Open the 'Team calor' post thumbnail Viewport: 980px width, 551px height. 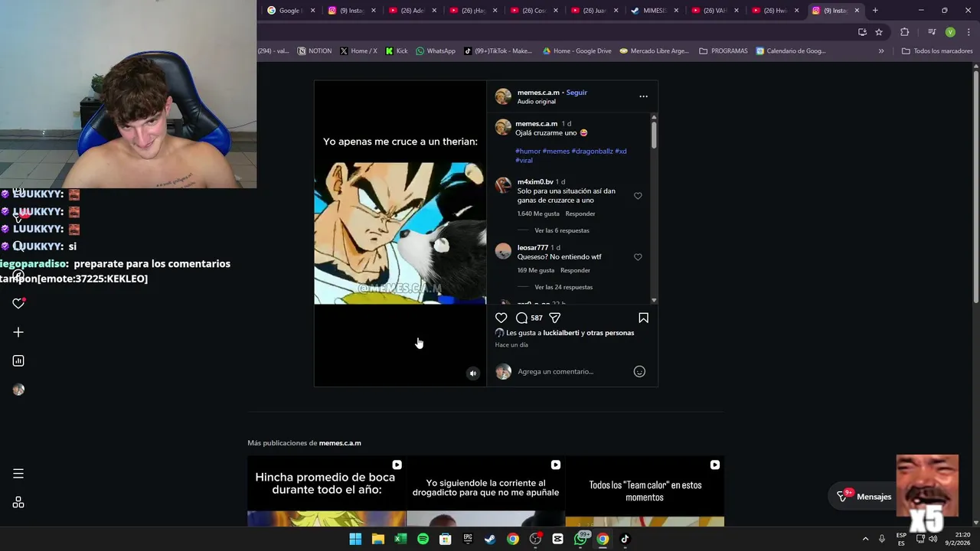point(645,491)
